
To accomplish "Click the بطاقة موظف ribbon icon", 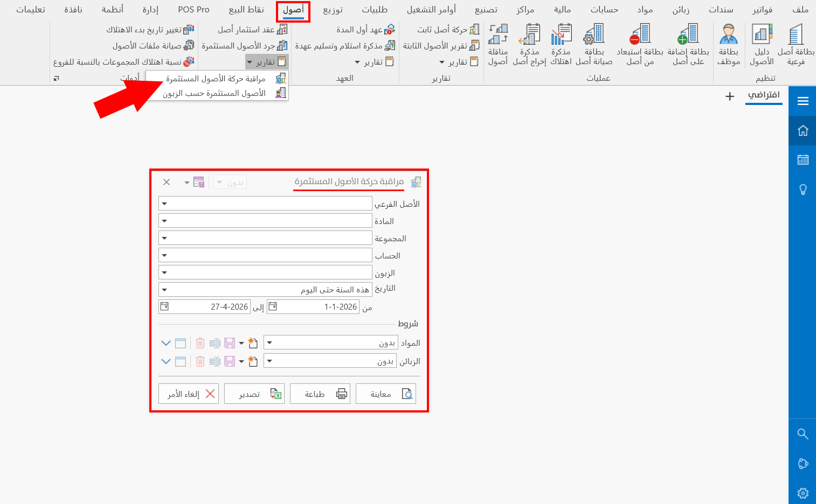I will click(729, 45).
